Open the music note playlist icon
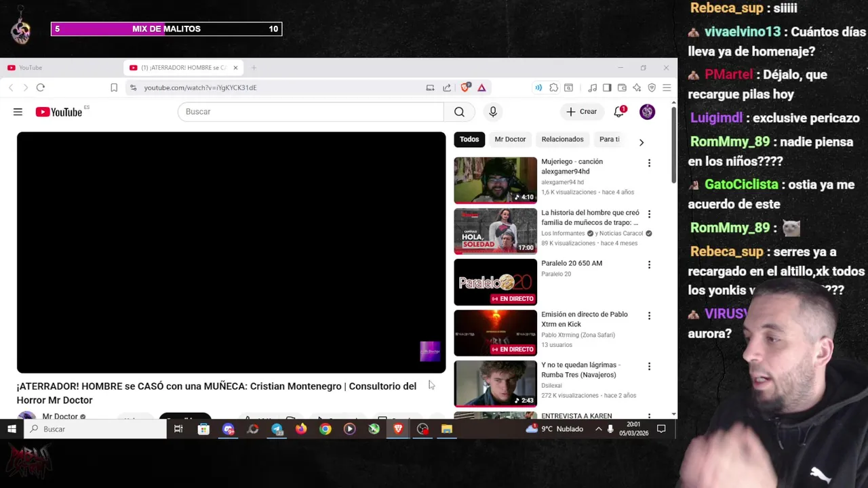The image size is (868, 488). 592,87
